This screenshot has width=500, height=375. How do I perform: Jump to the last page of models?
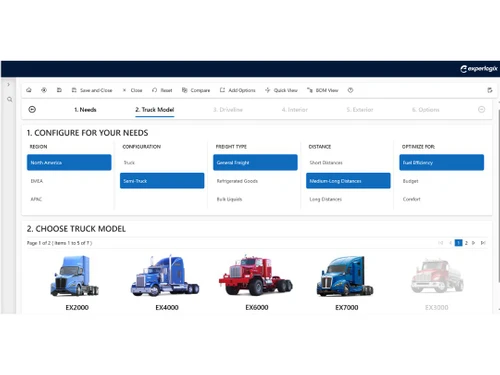[x=483, y=243]
